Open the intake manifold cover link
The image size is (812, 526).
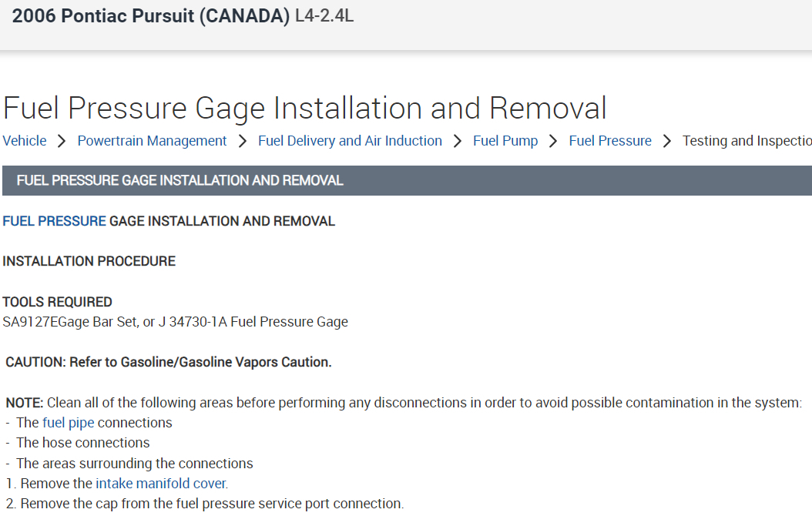tap(161, 484)
